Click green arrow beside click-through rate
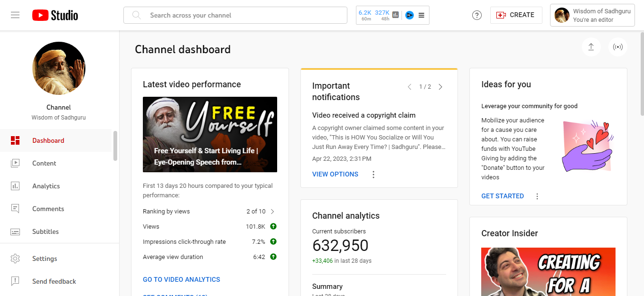644x296 pixels. 273,241
